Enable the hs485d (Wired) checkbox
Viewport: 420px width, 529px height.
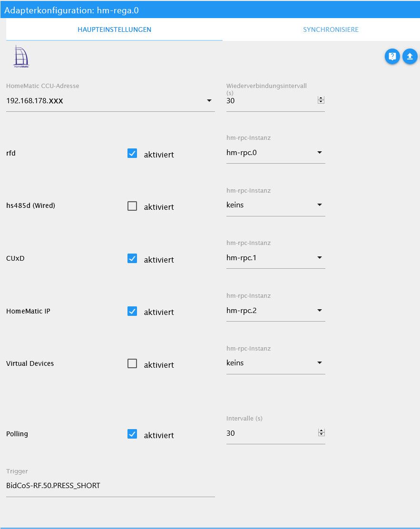(x=132, y=206)
